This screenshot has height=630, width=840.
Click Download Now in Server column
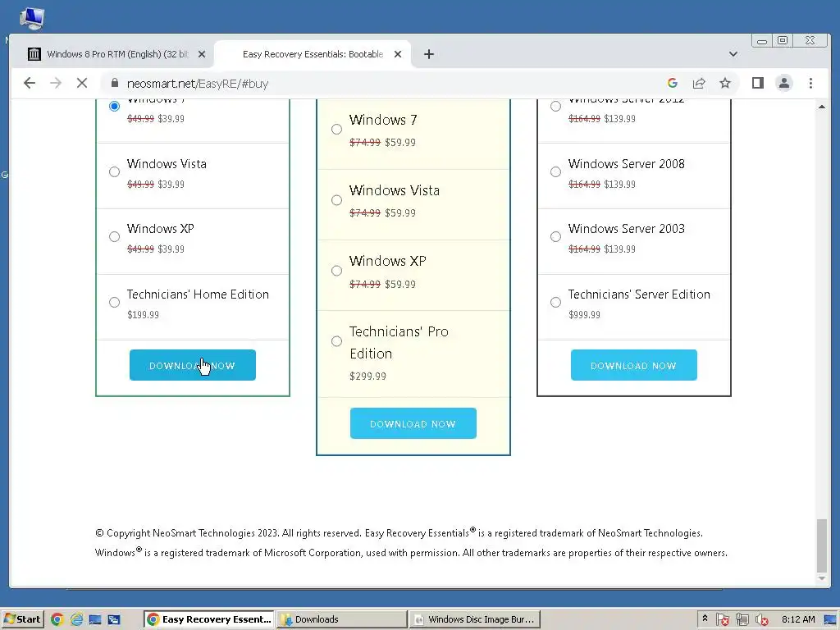point(634,365)
